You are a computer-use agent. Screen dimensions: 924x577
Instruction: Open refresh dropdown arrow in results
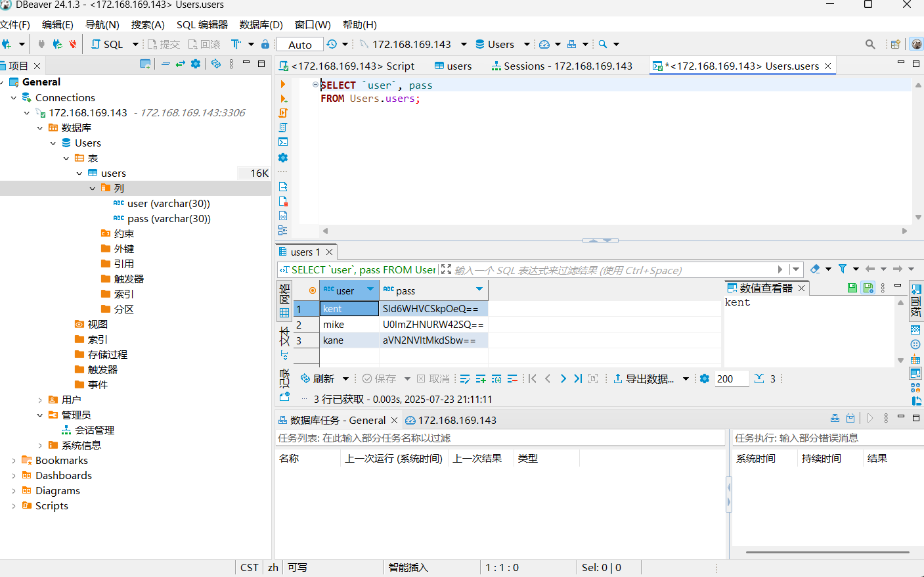coord(345,379)
